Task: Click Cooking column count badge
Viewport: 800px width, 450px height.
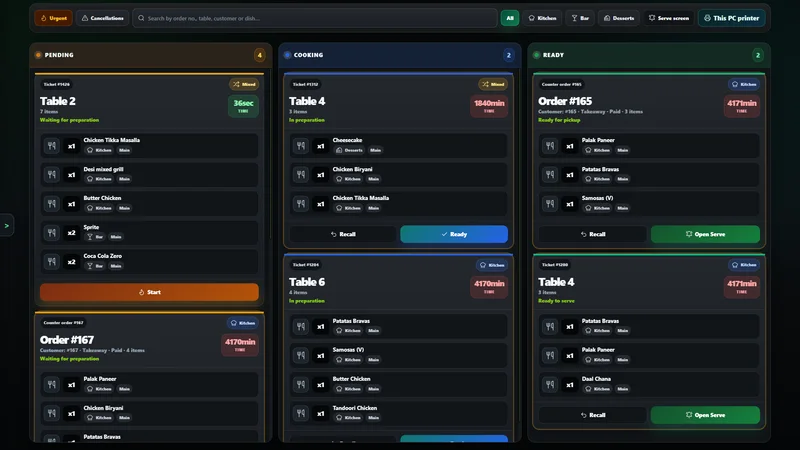Action: pos(509,55)
